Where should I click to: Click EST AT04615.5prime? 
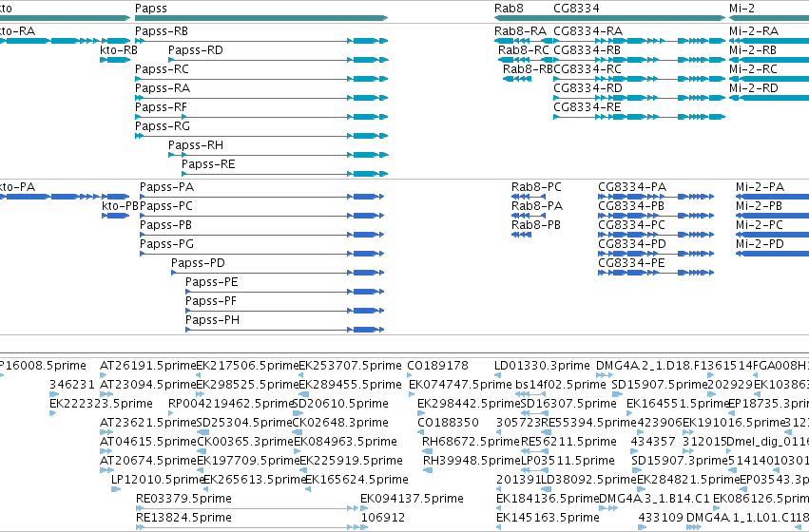coord(148,442)
